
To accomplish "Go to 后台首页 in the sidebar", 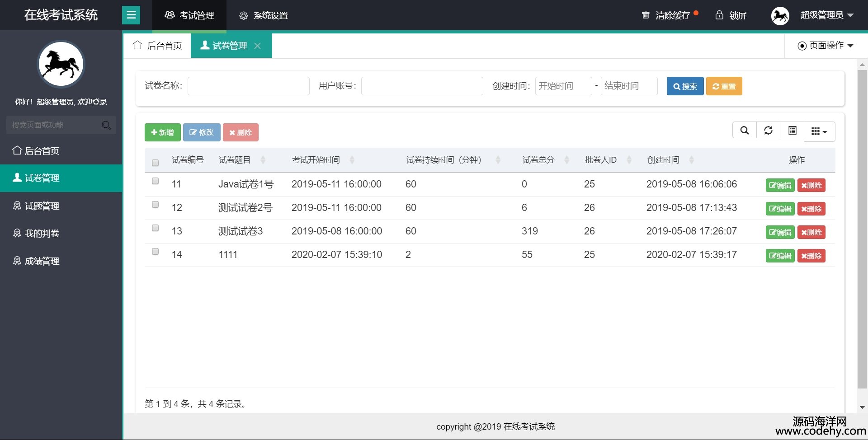I will click(61, 151).
